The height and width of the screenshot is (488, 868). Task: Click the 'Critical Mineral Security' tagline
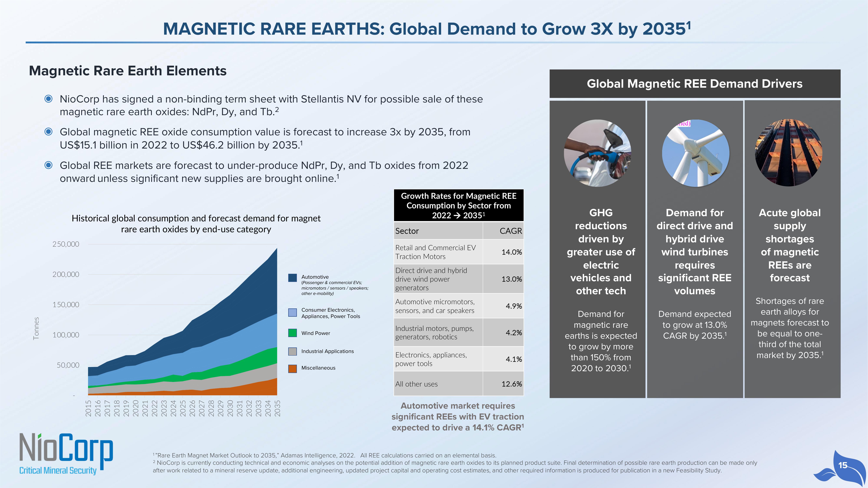[58, 470]
